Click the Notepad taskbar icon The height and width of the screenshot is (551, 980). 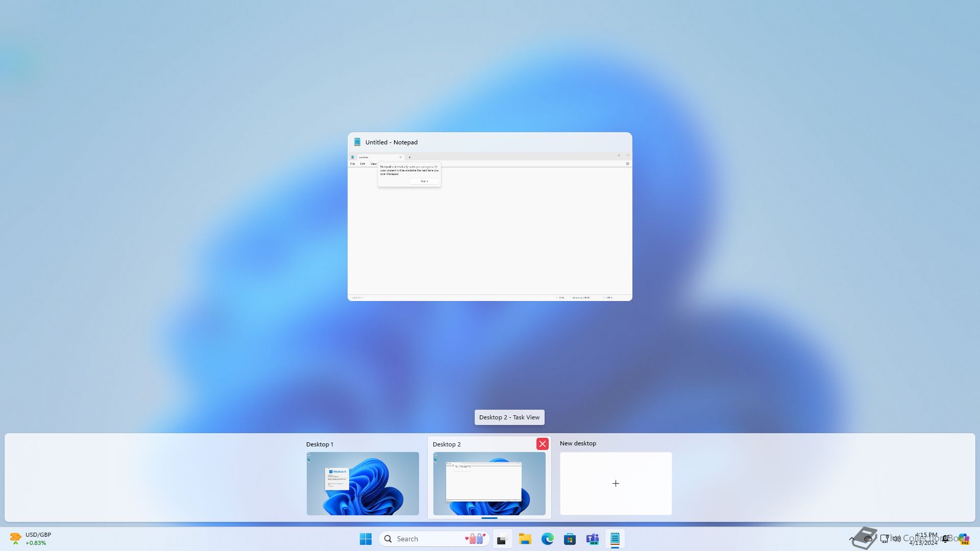pyautogui.click(x=615, y=539)
